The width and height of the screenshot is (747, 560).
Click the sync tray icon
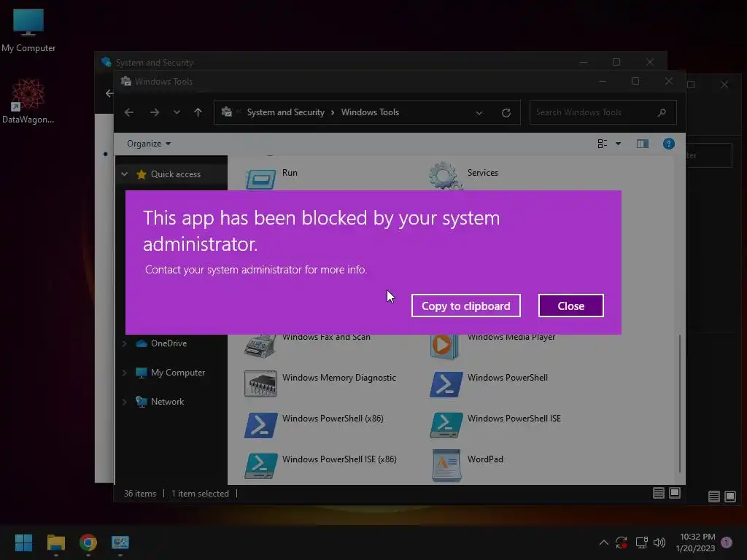tap(622, 542)
